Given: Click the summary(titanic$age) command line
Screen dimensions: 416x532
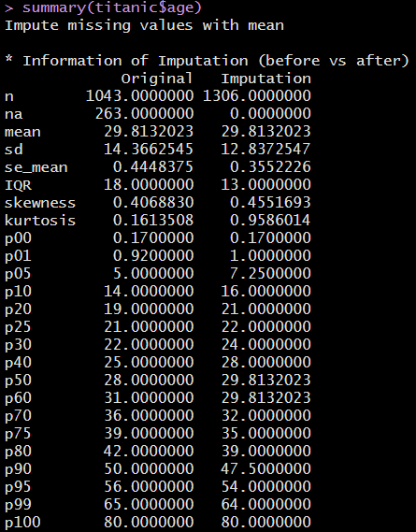Looking at the screenshot, I should pos(104,7).
